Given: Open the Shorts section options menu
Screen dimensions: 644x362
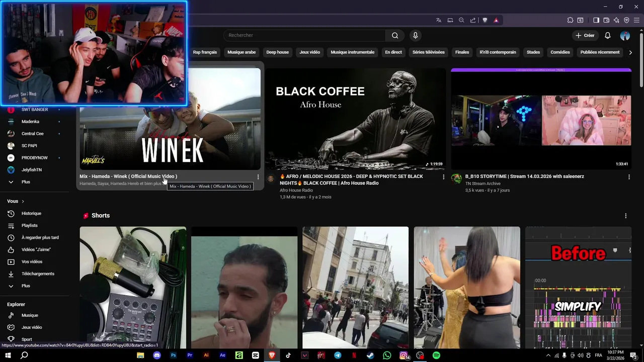Looking at the screenshot, I should coord(626,216).
